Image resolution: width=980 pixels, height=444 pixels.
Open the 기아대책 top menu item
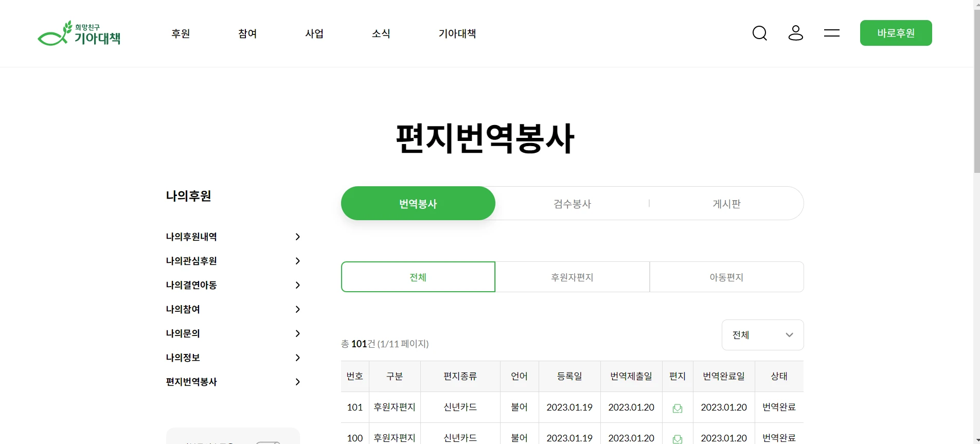point(457,33)
